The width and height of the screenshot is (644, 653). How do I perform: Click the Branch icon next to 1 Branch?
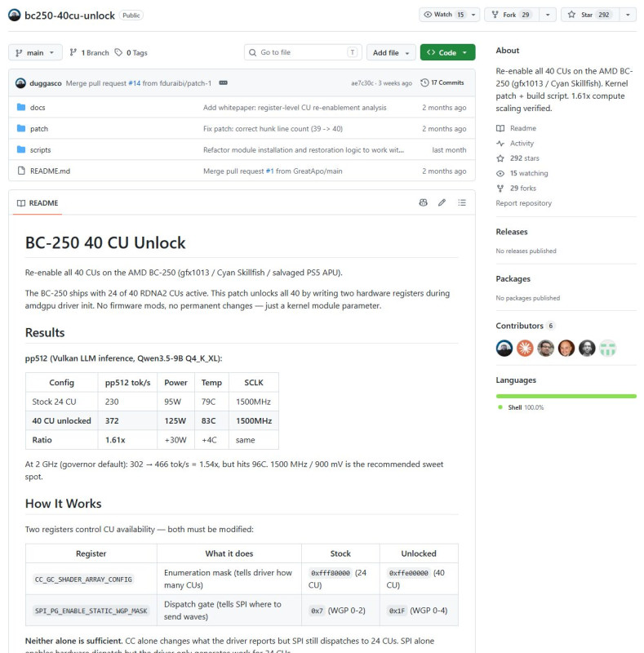[73, 52]
